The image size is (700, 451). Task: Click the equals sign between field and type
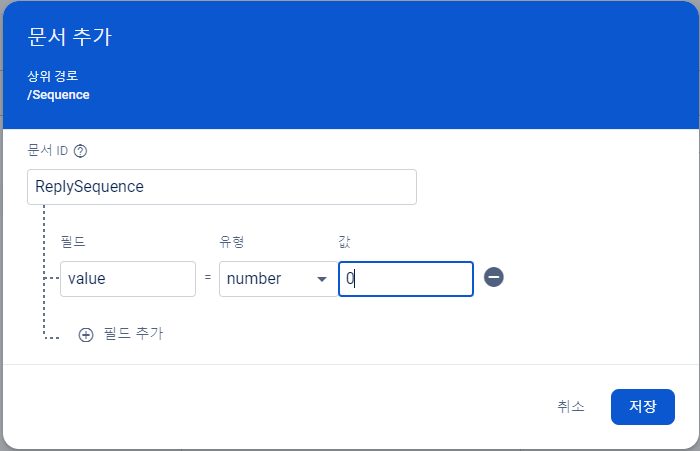(x=208, y=277)
